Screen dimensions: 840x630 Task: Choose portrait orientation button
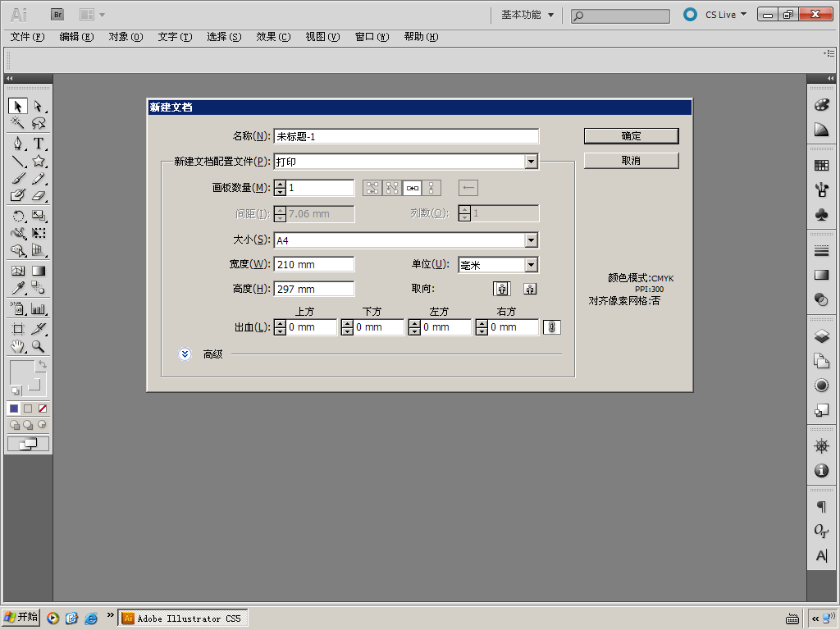[x=502, y=289]
